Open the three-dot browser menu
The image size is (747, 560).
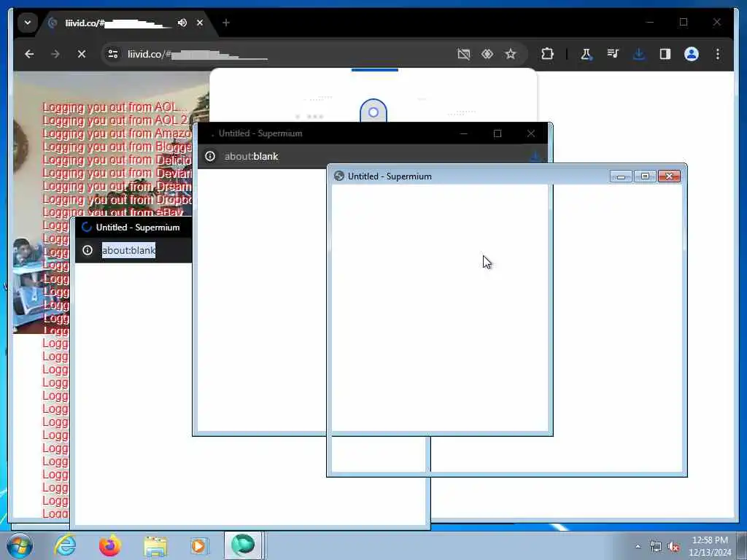(718, 54)
